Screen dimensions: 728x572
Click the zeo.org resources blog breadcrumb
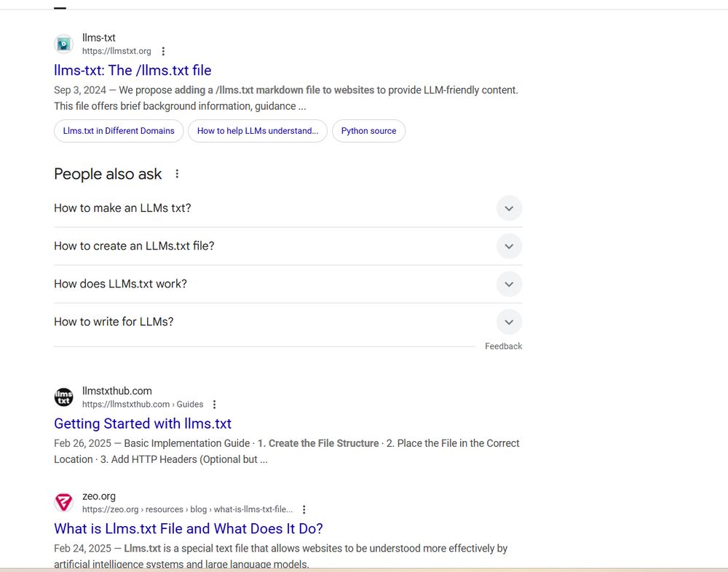point(188,509)
